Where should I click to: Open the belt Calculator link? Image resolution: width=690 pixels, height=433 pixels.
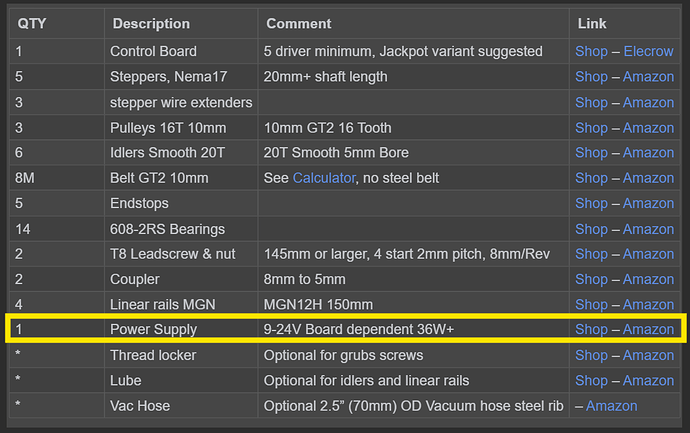coord(324,178)
